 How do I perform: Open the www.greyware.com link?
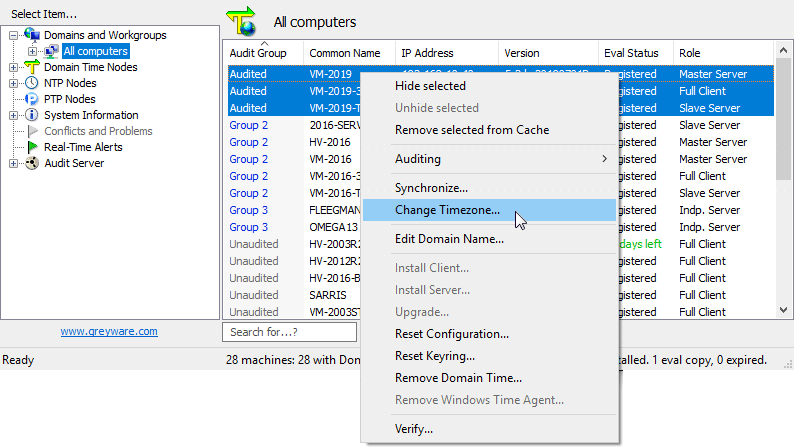109,331
